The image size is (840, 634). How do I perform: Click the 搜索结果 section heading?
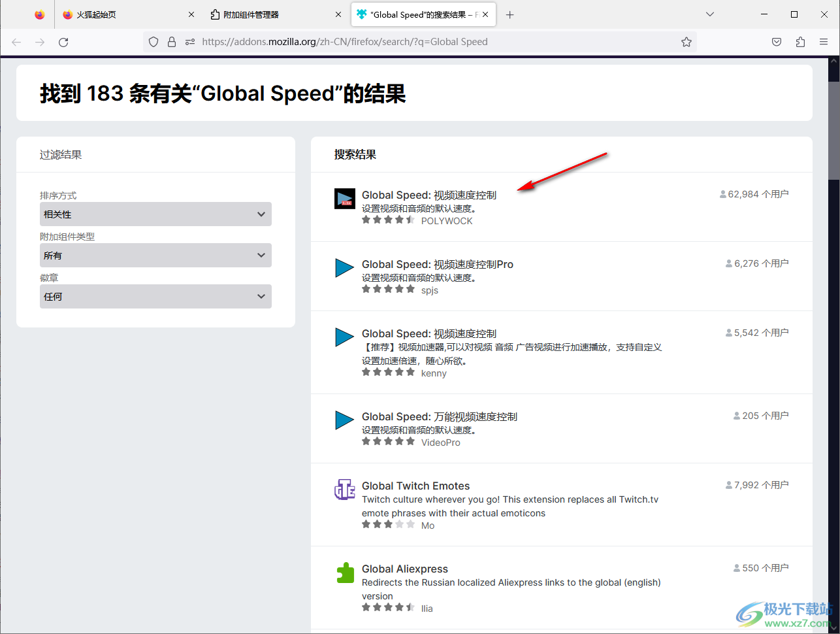355,155
